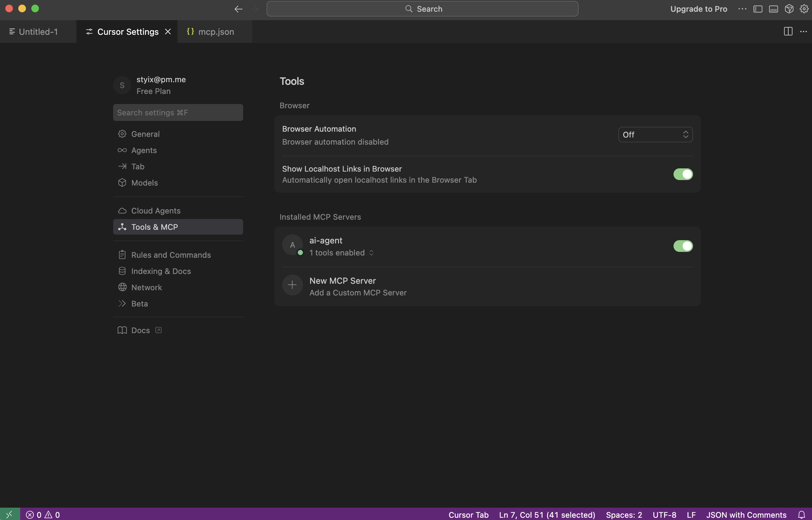The height and width of the screenshot is (520, 812).
Task: Open the Cloud Agents section
Action: click(x=178, y=211)
